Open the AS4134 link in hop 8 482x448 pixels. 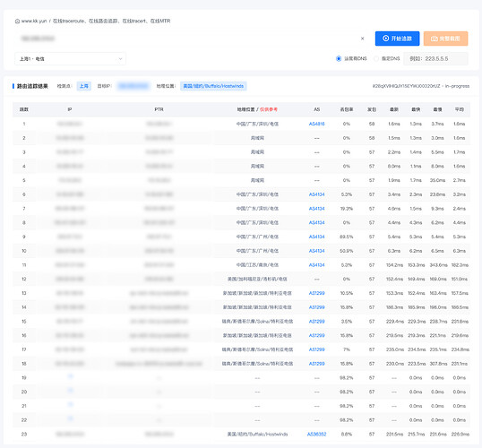click(316, 222)
